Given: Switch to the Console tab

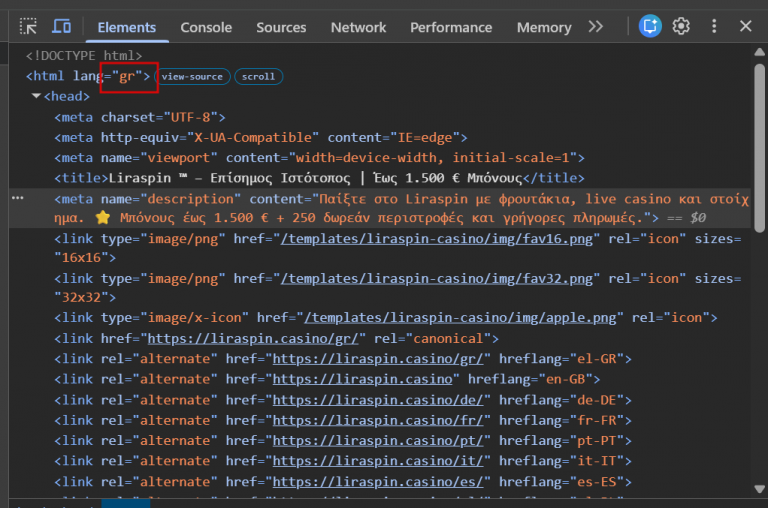Looking at the screenshot, I should (206, 27).
